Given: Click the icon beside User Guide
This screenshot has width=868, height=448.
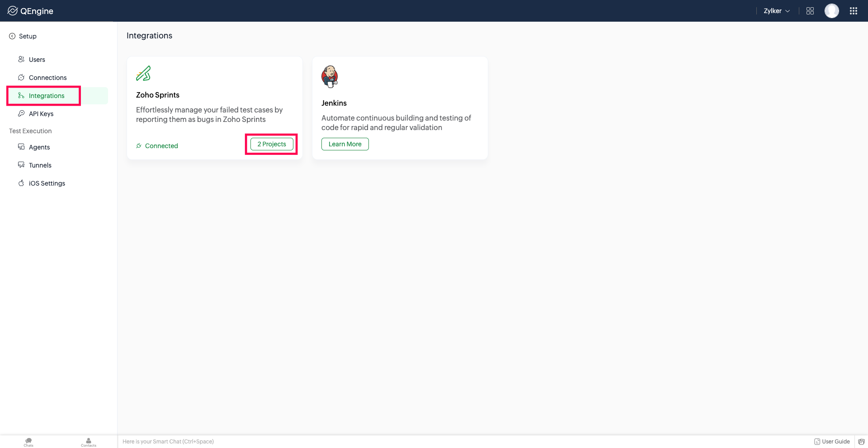Looking at the screenshot, I should [x=817, y=442].
